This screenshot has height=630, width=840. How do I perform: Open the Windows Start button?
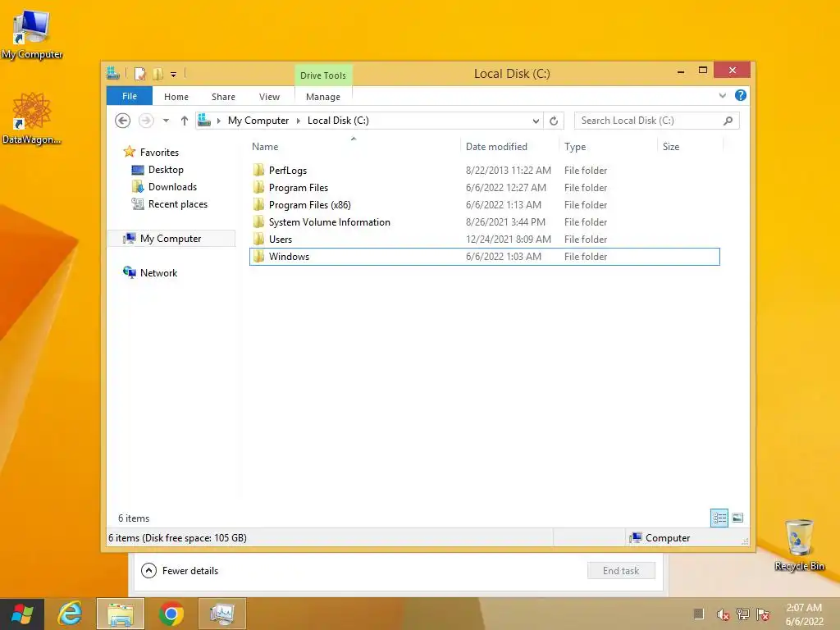pyautogui.click(x=22, y=614)
